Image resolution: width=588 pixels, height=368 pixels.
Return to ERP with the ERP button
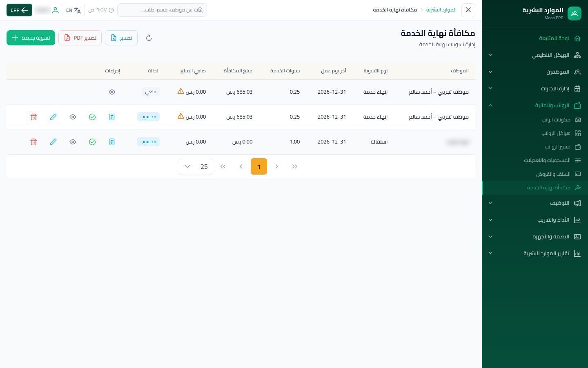pos(19,10)
